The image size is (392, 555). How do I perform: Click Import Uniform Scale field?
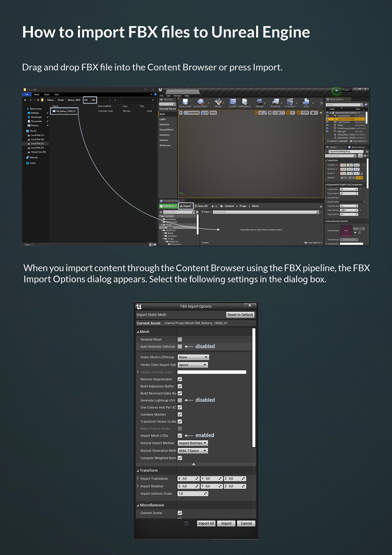[x=193, y=494]
